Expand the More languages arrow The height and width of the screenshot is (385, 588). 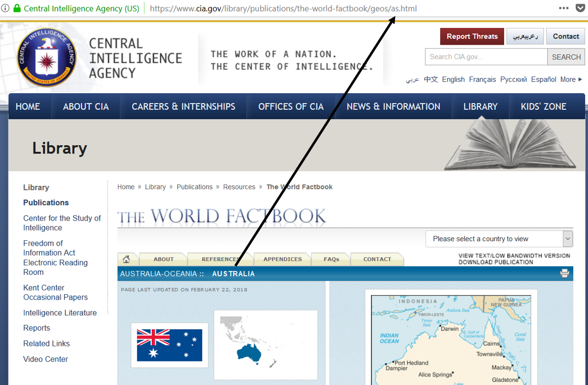click(580, 79)
